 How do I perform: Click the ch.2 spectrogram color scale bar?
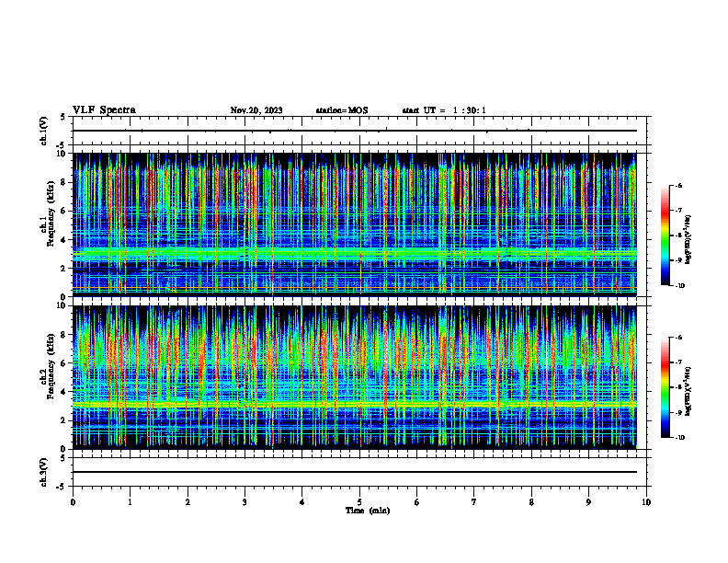pyautogui.click(x=665, y=387)
